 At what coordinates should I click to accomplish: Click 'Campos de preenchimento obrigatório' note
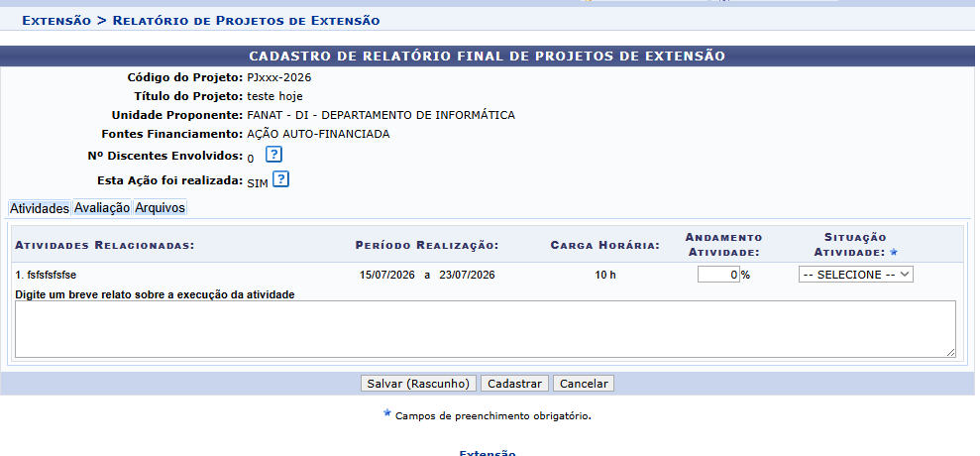click(492, 416)
